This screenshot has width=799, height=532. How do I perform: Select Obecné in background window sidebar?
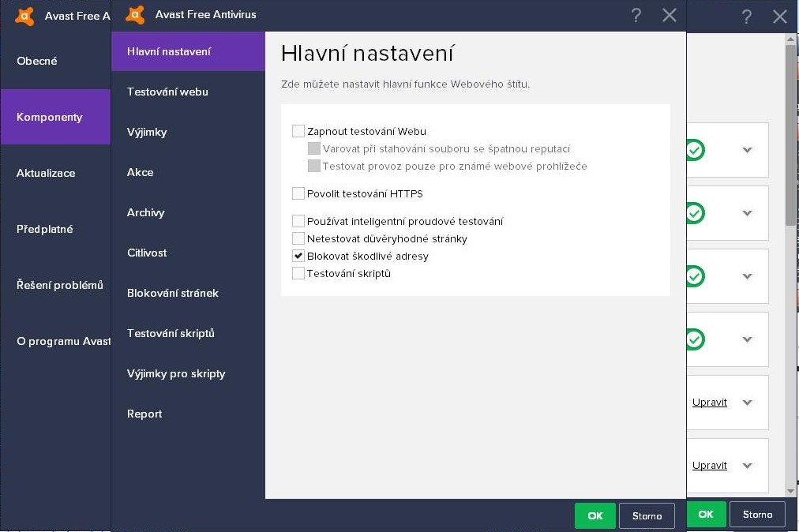(x=55, y=61)
